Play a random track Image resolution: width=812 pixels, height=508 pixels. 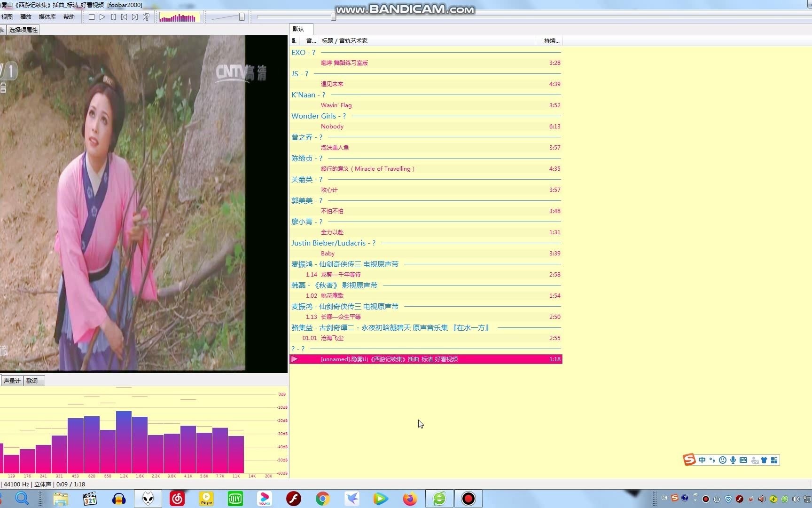click(146, 17)
